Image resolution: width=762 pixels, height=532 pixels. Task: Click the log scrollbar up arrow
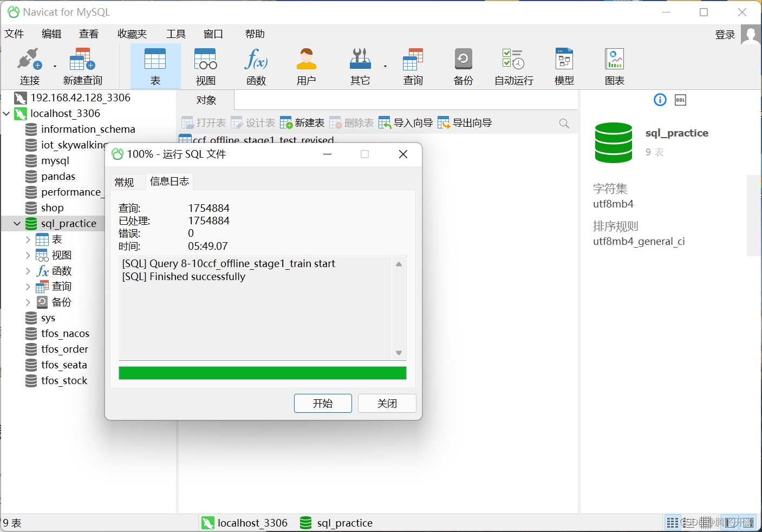[x=399, y=264]
